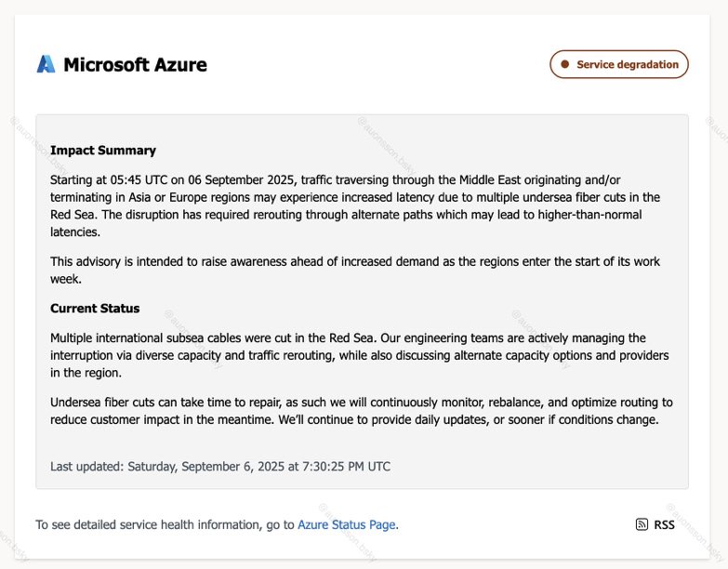Click the paragraph starting 'Multiple international subsea cables'

(x=360, y=355)
